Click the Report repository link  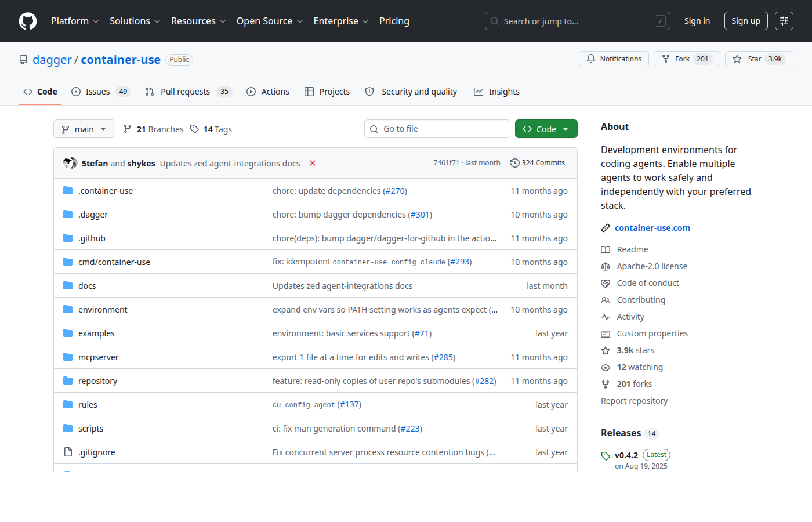(x=635, y=401)
